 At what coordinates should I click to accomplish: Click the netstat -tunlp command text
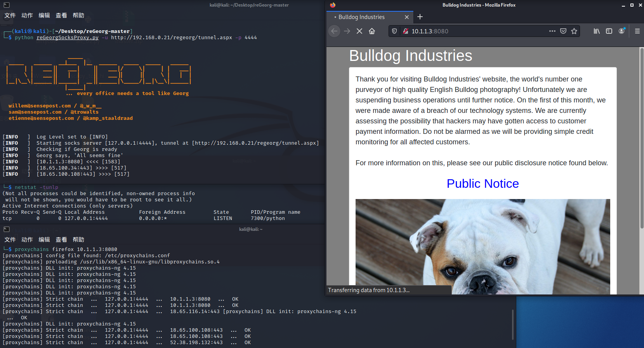(x=36, y=187)
